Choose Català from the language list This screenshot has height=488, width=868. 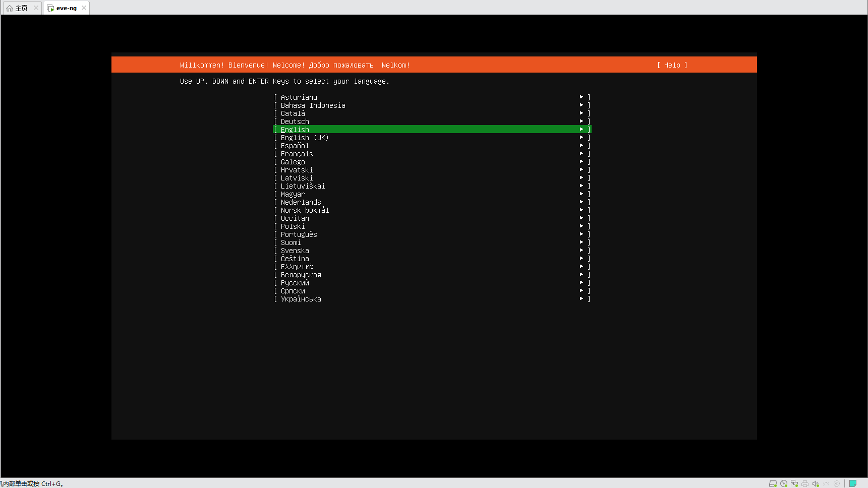(x=432, y=113)
